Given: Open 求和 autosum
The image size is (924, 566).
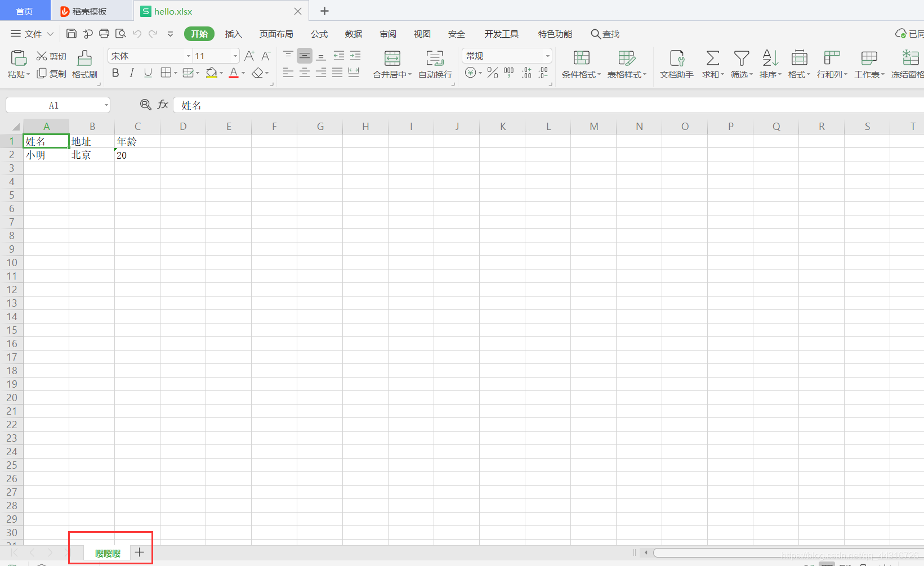Looking at the screenshot, I should point(713,64).
